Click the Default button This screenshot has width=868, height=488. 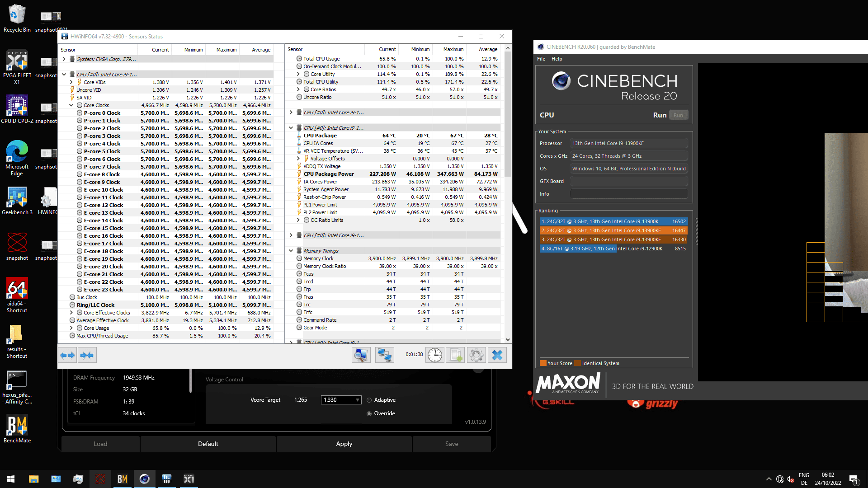click(x=208, y=444)
